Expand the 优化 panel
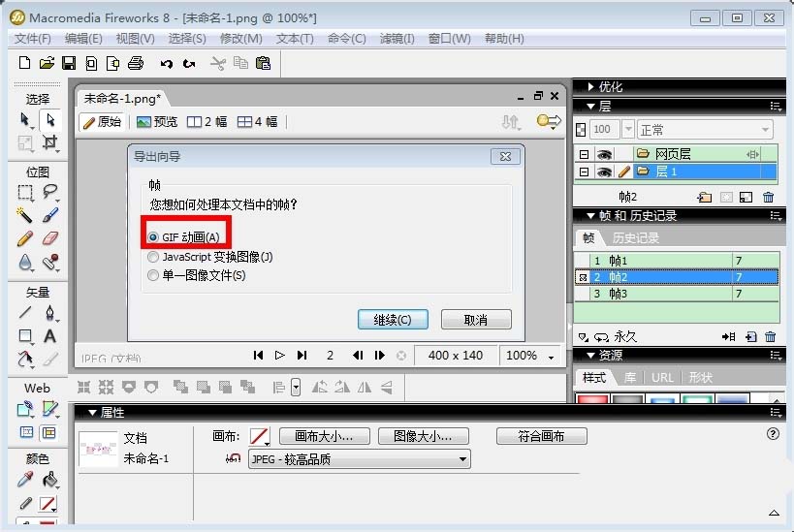The width and height of the screenshot is (794, 532). point(590,86)
